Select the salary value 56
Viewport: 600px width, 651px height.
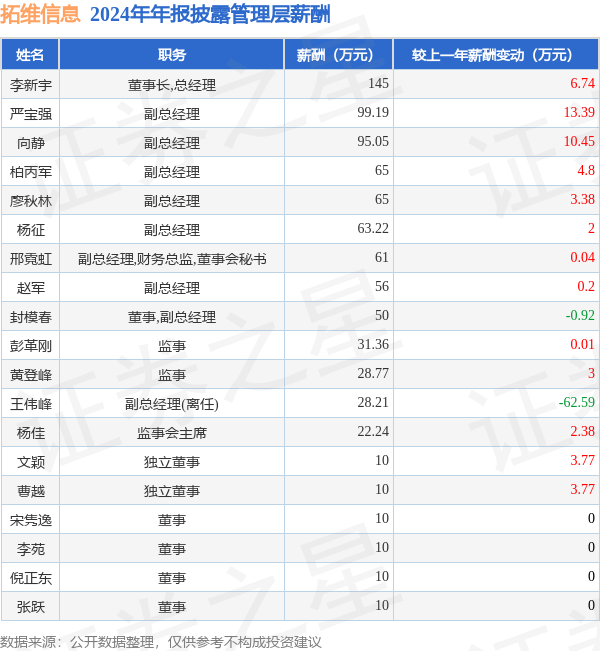click(382, 287)
